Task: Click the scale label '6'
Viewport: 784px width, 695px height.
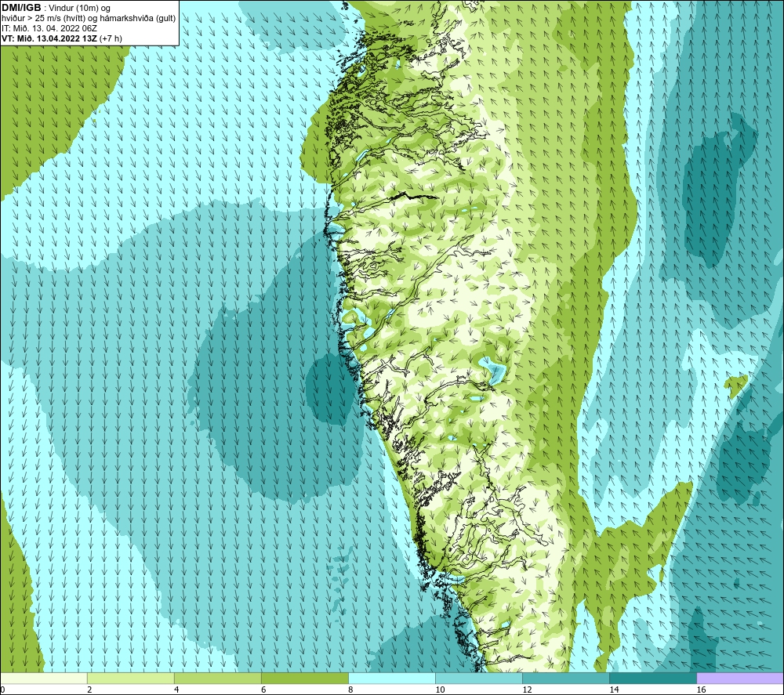Action: [x=263, y=690]
